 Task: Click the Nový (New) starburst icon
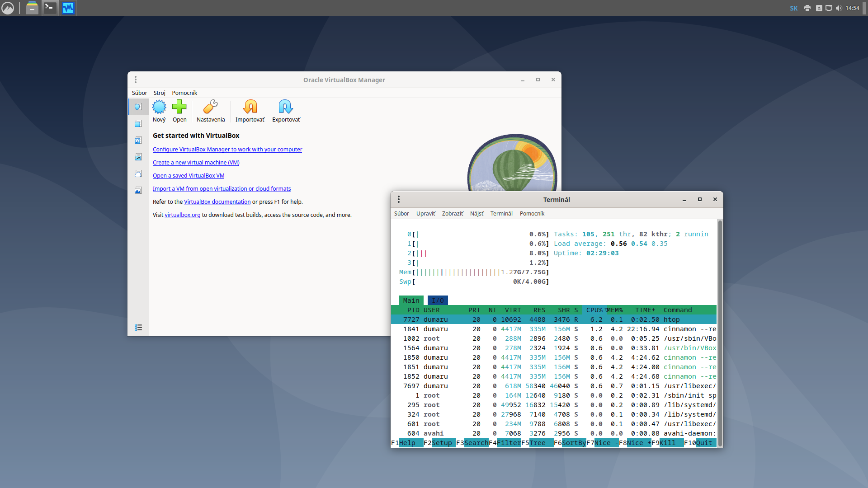click(159, 107)
